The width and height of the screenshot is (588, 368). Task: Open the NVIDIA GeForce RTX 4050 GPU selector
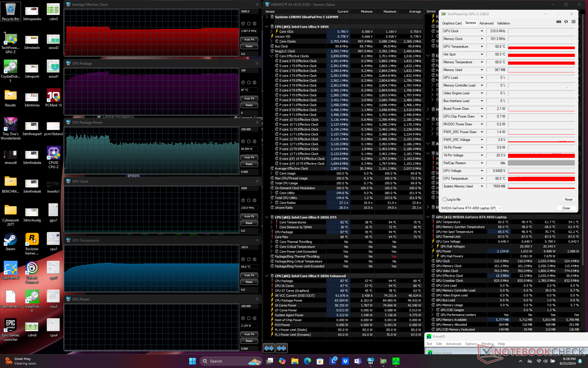point(471,208)
